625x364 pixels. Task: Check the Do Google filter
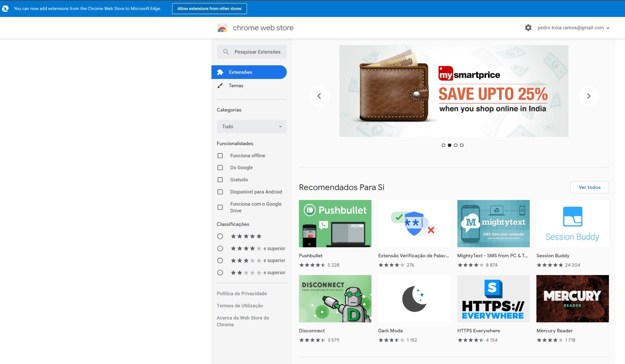pyautogui.click(x=220, y=168)
